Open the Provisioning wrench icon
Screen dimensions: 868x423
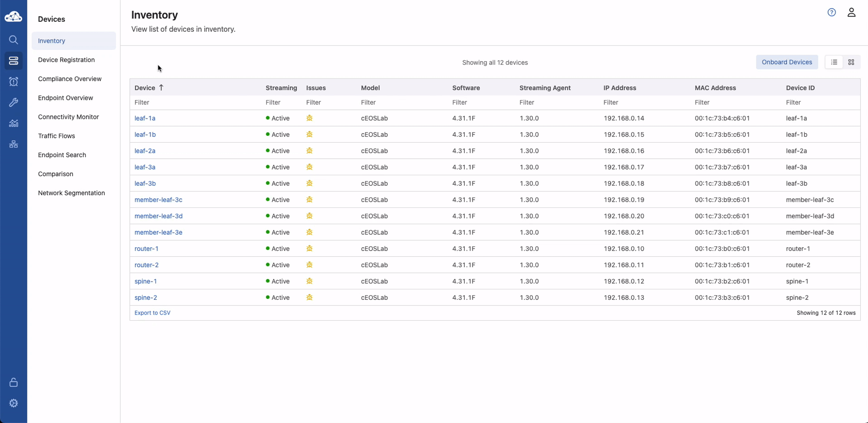(13, 102)
